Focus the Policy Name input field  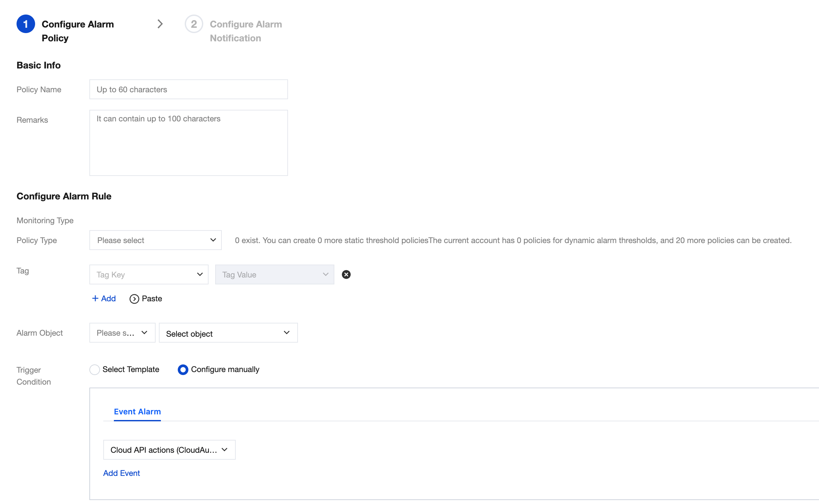(x=188, y=89)
